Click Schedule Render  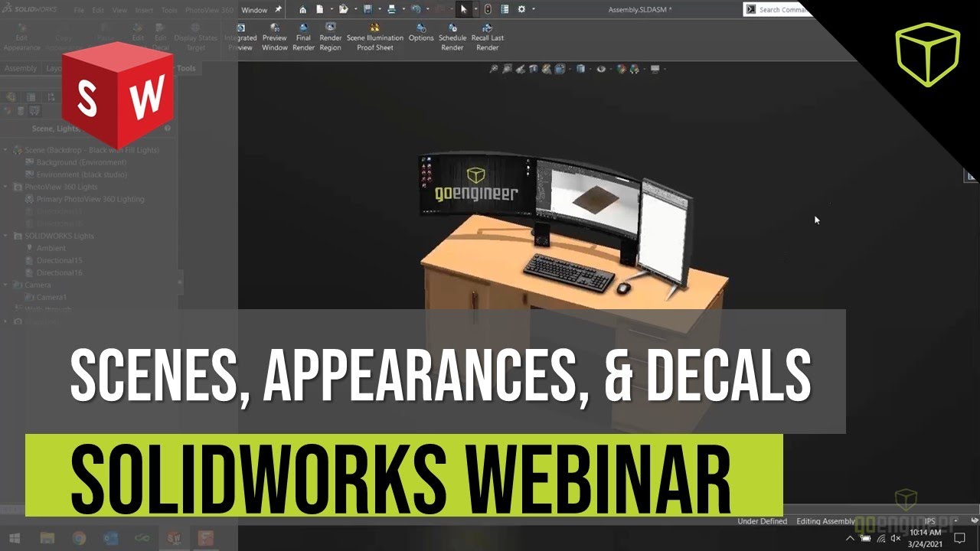pos(452,37)
